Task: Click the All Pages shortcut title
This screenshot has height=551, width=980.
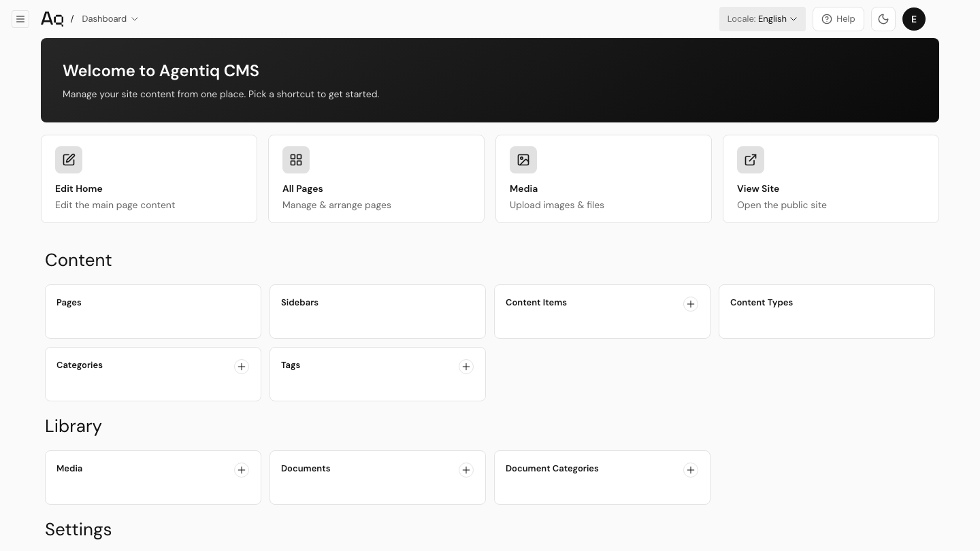Action: pos(303,188)
